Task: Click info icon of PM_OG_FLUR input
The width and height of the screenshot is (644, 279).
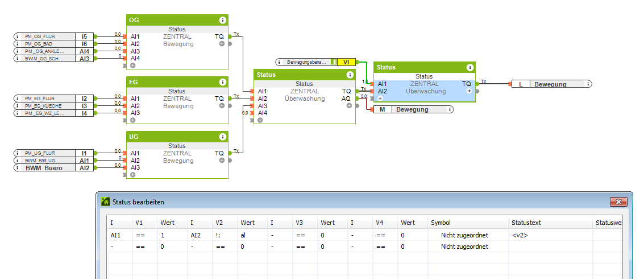Action: coord(17,36)
